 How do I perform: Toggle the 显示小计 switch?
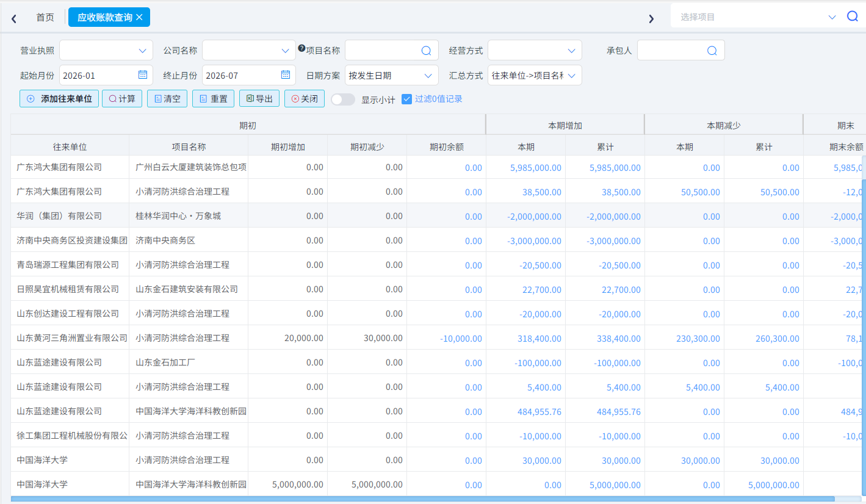[343, 99]
